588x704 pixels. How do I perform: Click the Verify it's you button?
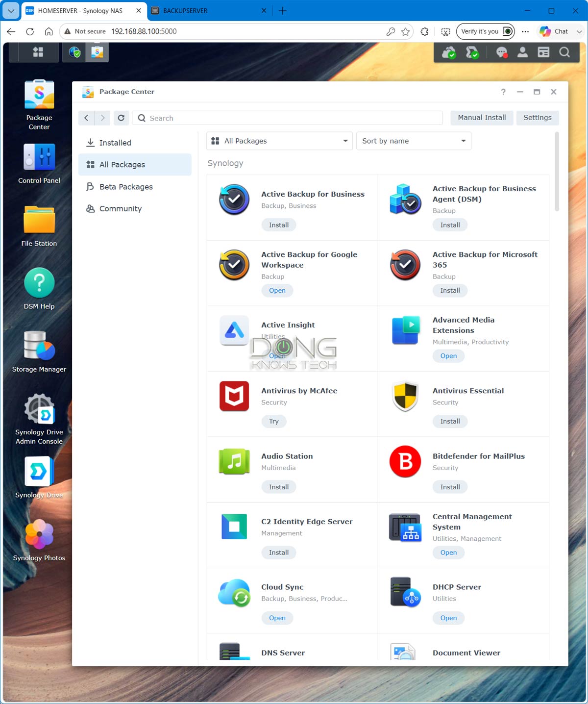[x=486, y=31]
